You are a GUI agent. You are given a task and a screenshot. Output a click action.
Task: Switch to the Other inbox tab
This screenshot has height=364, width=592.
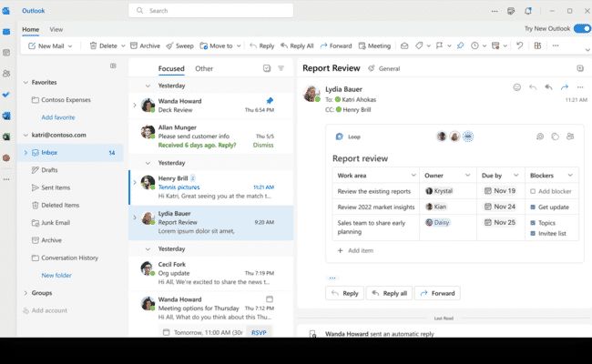coord(204,68)
